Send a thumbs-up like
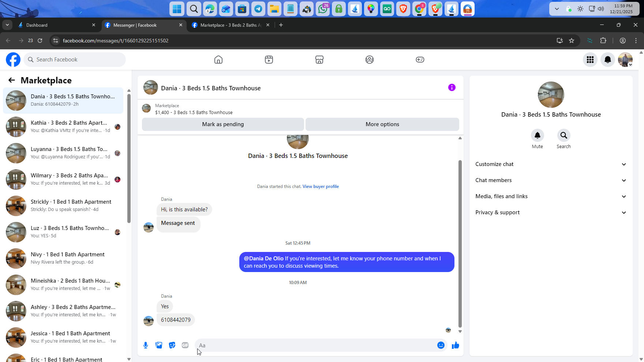 [456, 345]
